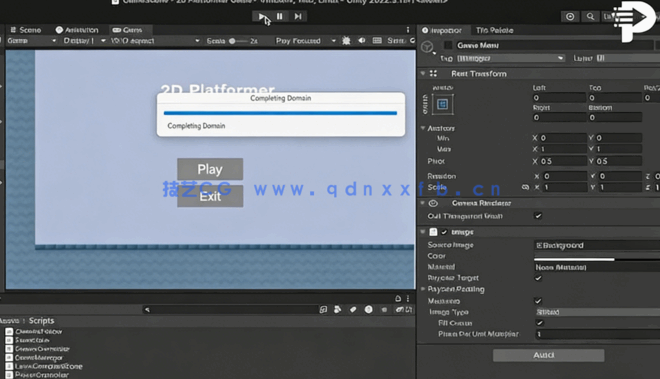
Task: Click the Pivot X field
Action: pyautogui.click(x=563, y=161)
